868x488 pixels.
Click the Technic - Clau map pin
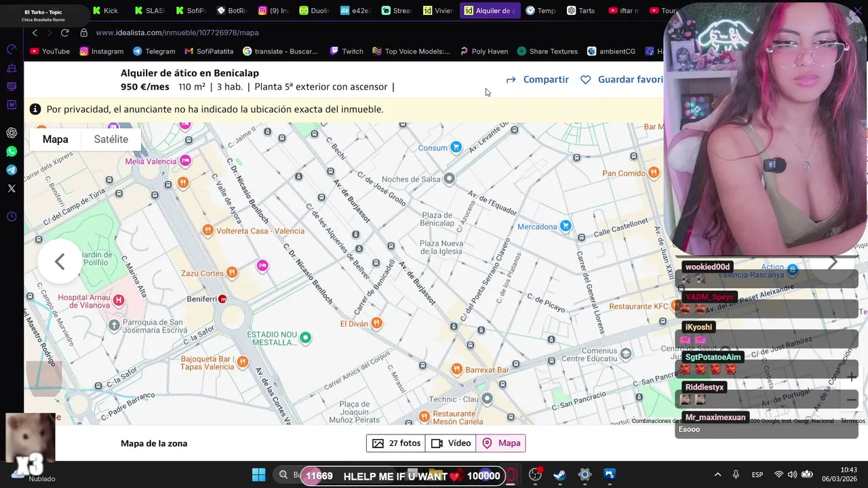coord(487,398)
